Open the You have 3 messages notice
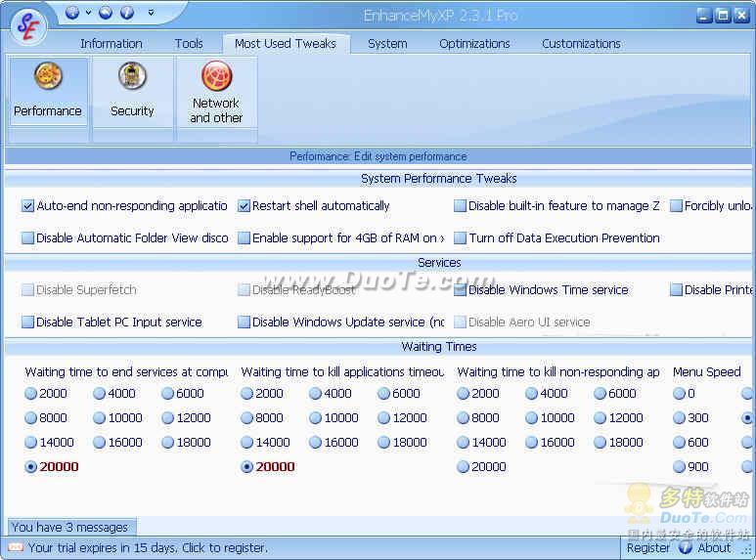 pyautogui.click(x=70, y=527)
